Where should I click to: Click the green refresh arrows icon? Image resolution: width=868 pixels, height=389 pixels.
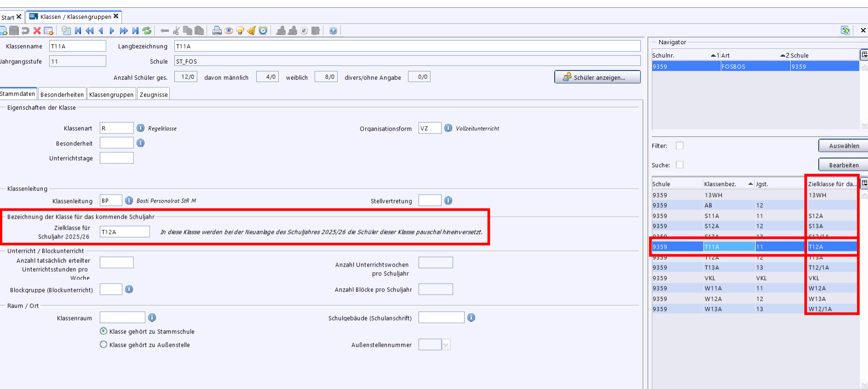click(147, 31)
